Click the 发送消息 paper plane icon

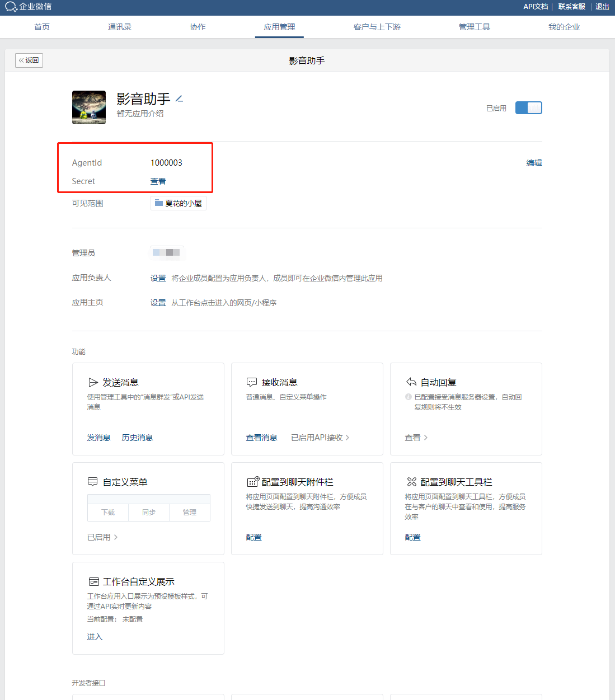(x=93, y=383)
